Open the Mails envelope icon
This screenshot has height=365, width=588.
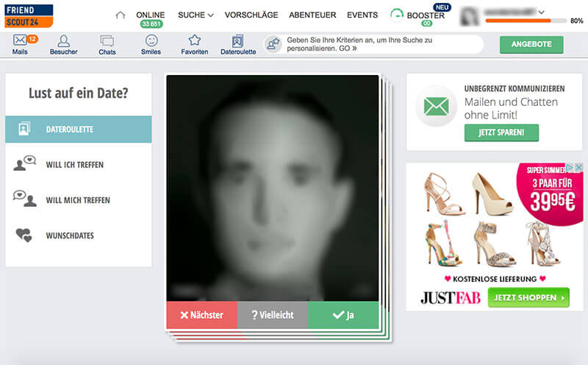21,40
